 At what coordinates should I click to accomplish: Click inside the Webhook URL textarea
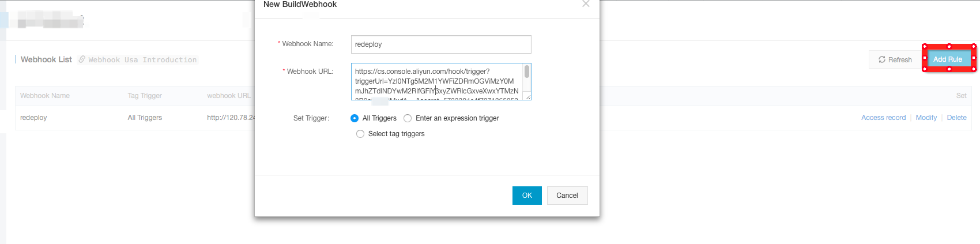coord(436,81)
